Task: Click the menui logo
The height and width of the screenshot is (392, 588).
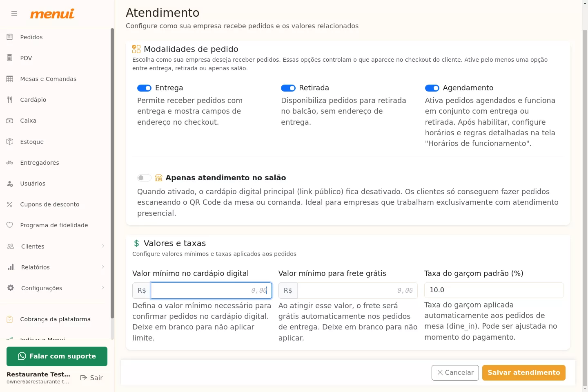Action: coord(52,14)
